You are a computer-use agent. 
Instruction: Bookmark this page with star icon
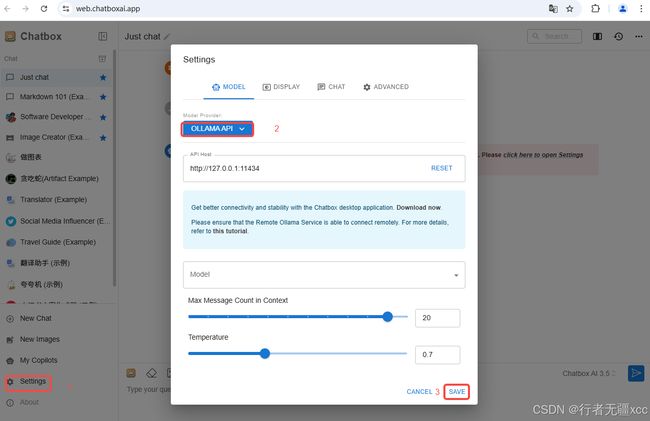coord(570,8)
